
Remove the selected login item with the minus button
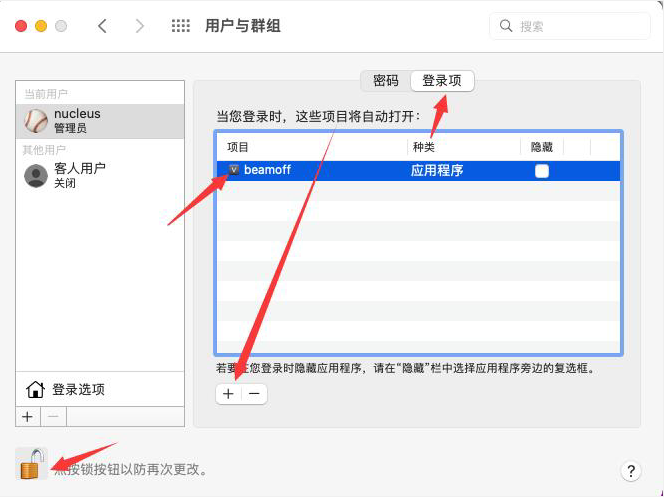[x=254, y=394]
